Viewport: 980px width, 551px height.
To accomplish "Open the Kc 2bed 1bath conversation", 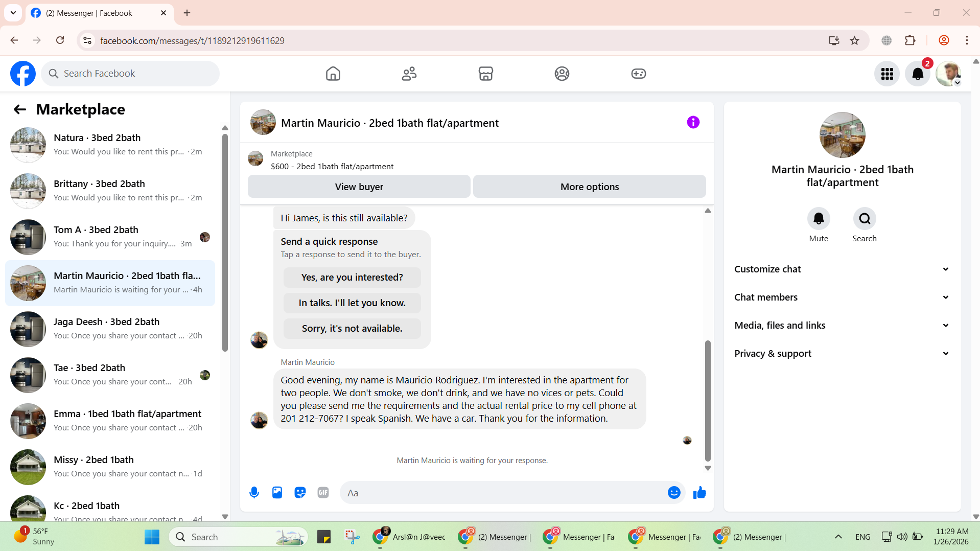I will pos(110,507).
